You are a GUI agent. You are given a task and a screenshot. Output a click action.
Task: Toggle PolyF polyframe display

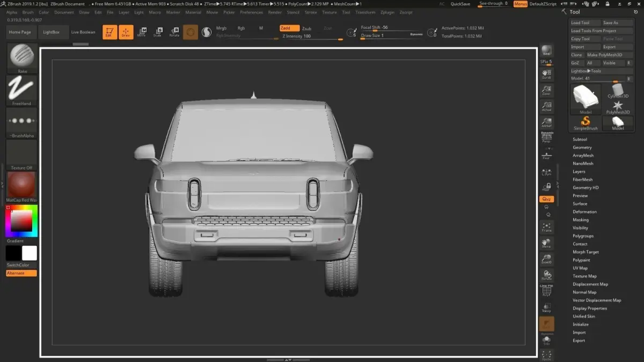(x=546, y=291)
